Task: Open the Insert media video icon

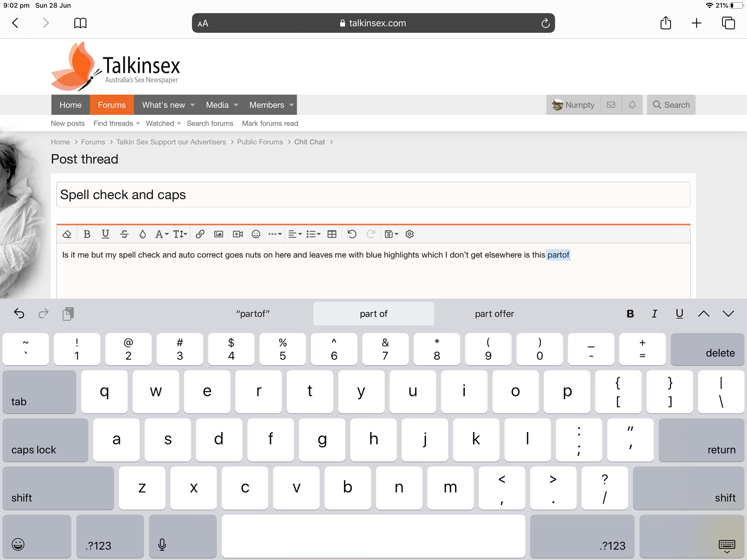Action: coord(237,234)
